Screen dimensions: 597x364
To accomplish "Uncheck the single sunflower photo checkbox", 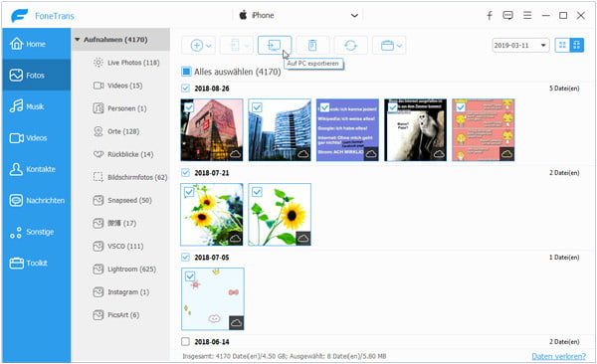I will coord(257,192).
